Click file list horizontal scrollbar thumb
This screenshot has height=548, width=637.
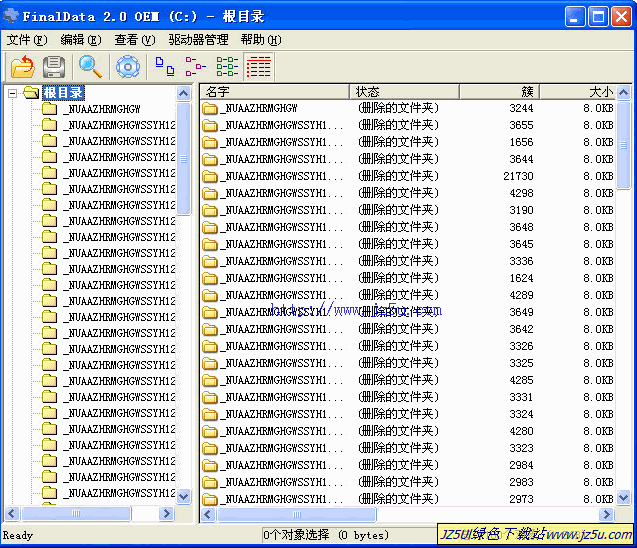pos(297,514)
